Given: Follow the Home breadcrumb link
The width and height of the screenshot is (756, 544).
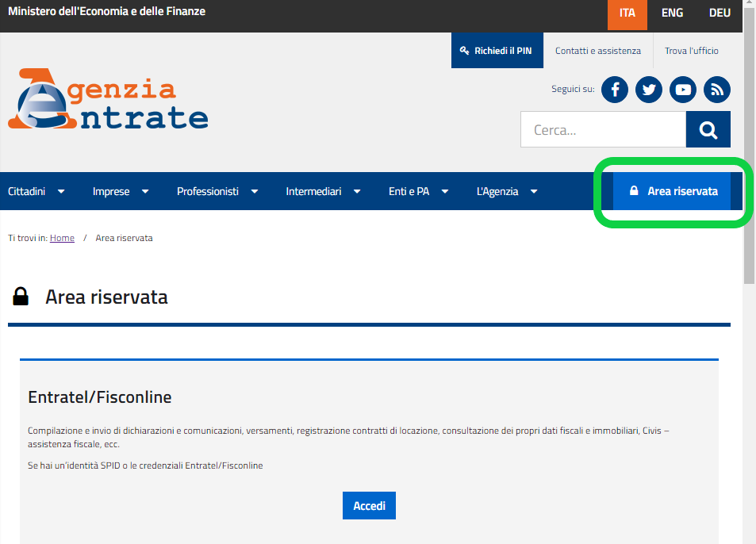Looking at the screenshot, I should pos(62,238).
